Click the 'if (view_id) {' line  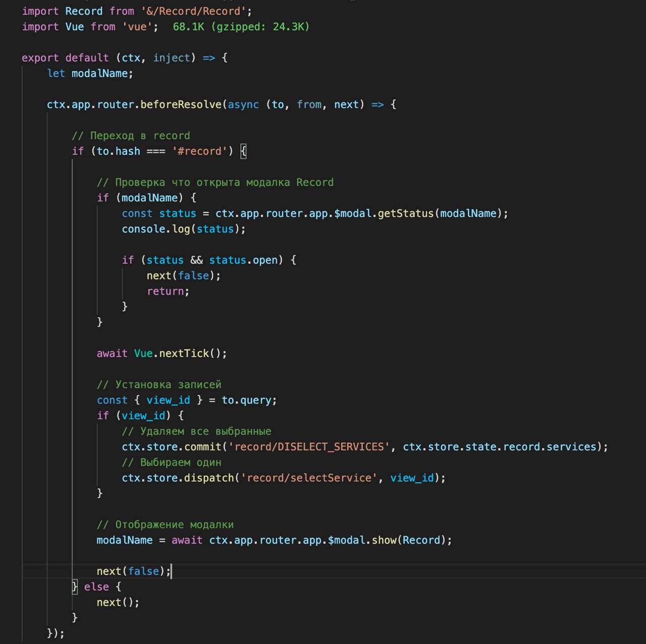[140, 416]
